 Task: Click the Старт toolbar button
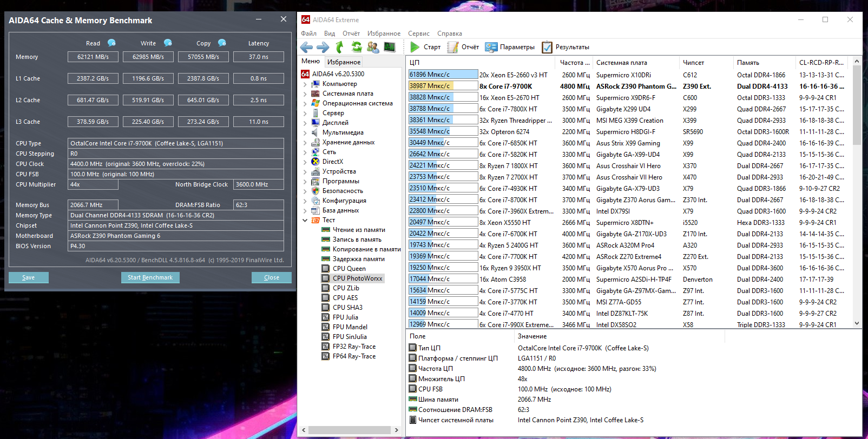click(x=425, y=47)
